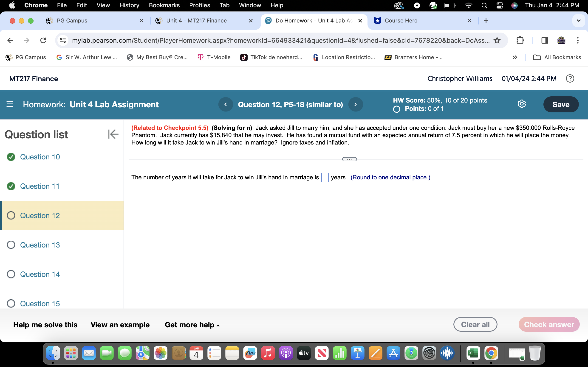
Task: Open Chrome's Extensions puzzle icon
Action: [x=520, y=40]
